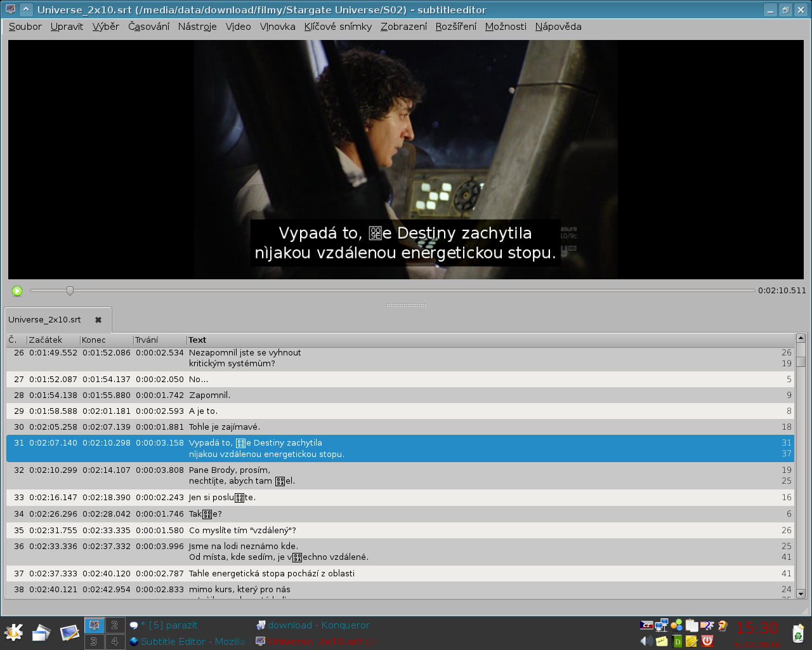Open the clipboard (Klipper) tray icon
Screen dimensions: 812x650
tap(692, 625)
